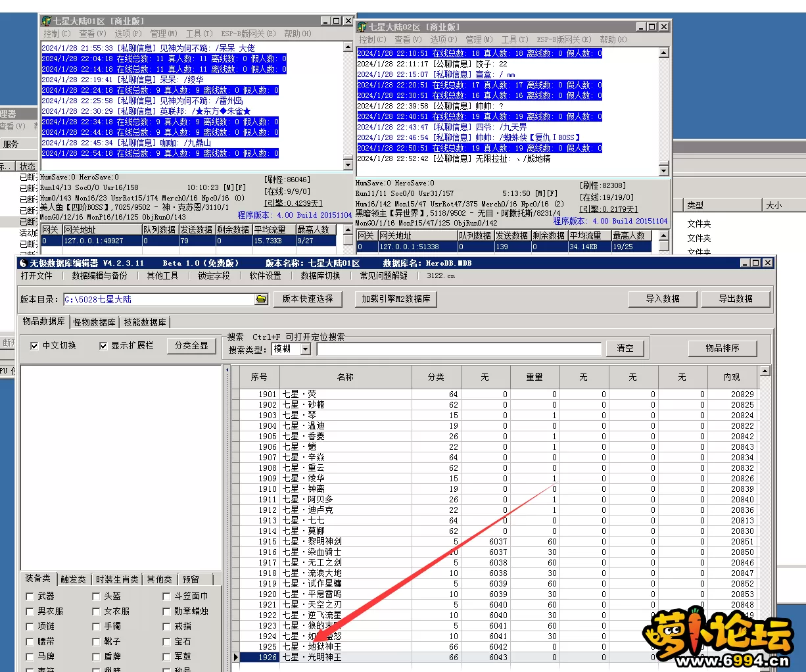Screen dimensions: 806x672
Task: Click into the search text field
Action: tap(459, 349)
